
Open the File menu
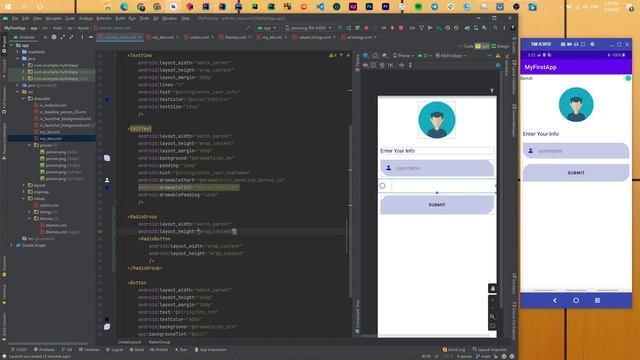point(15,18)
